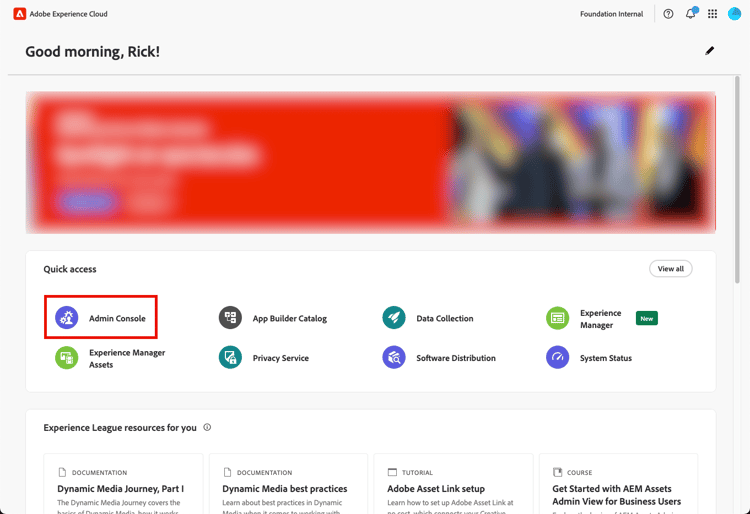
Task: Click the tutorial icon on Adobe Asset Link card
Action: pyautogui.click(x=392, y=472)
